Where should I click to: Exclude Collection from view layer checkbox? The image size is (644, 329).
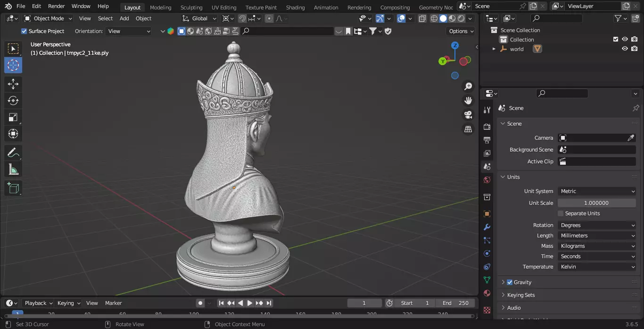tap(615, 40)
